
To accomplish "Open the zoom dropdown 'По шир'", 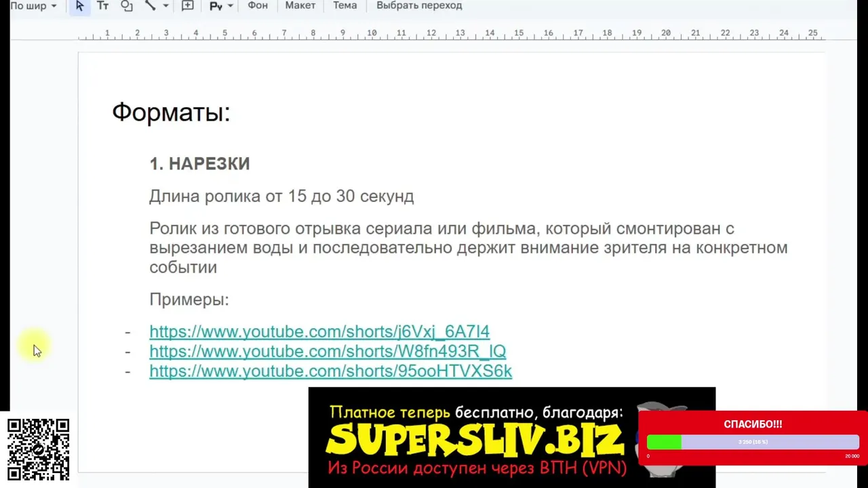I will [x=33, y=5].
